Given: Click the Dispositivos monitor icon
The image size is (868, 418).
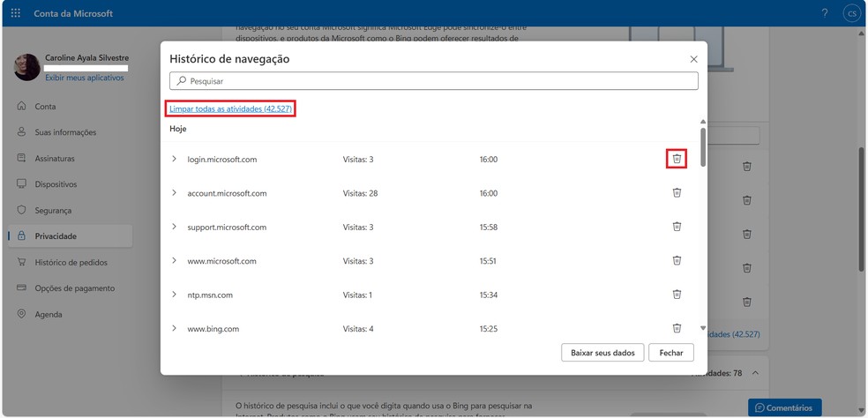Looking at the screenshot, I should coord(21,183).
